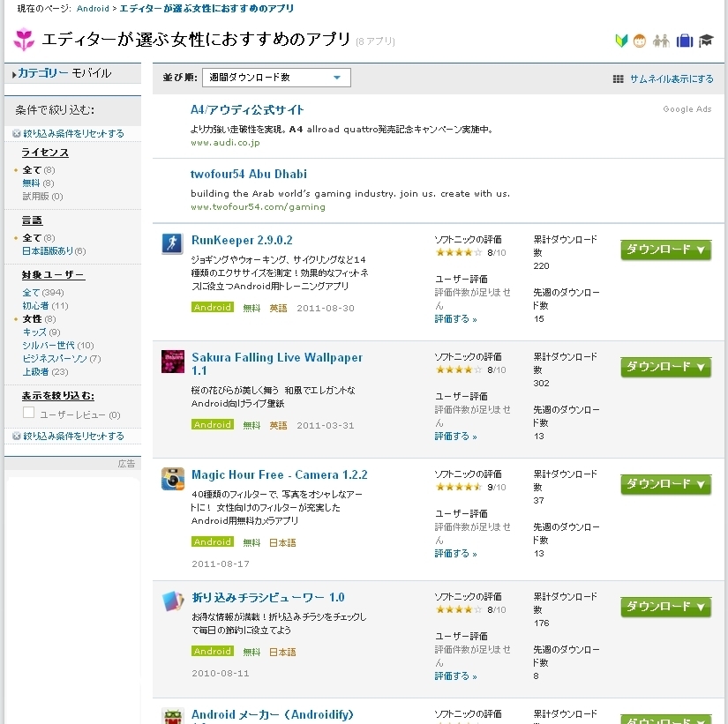Viewport: 728px width, 724px height.
Task: Open Android メーカー (Androidify) title link
Action: (273, 714)
